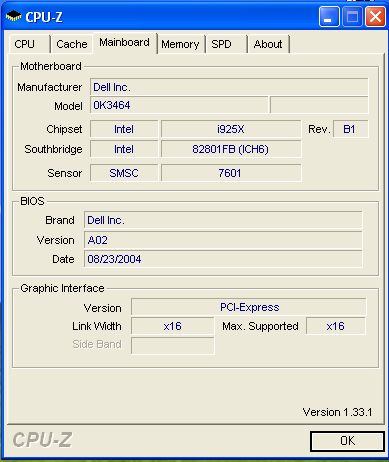Click the Rev. value B1
389x462 pixels.
tap(350, 129)
